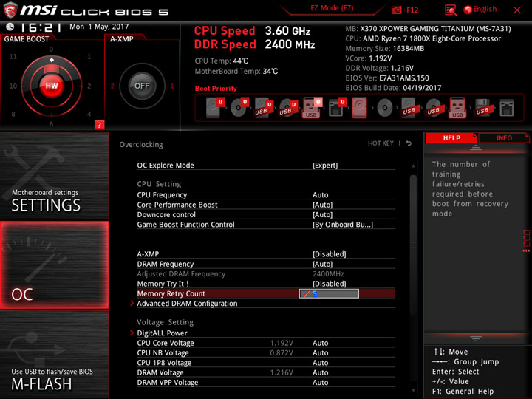Click the CPU Core Voltage Auto value

[x=320, y=343]
